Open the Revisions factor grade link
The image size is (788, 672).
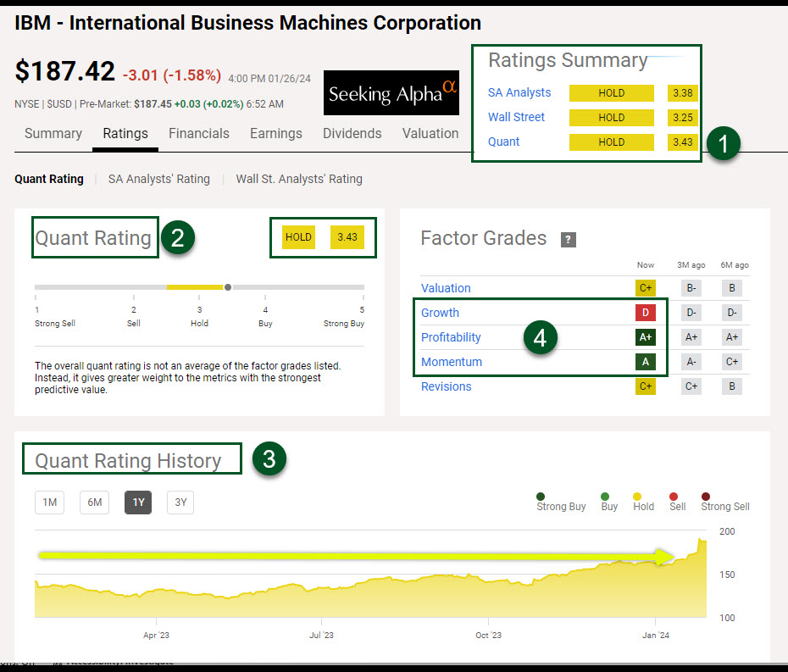(x=446, y=386)
